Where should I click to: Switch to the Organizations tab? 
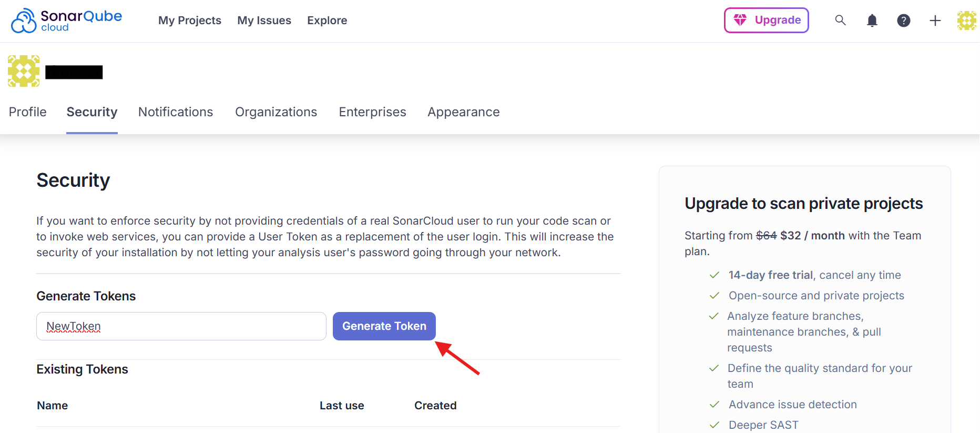276,112
